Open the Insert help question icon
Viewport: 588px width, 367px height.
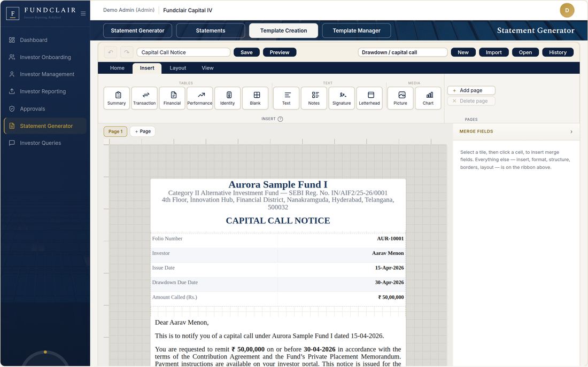(280, 119)
